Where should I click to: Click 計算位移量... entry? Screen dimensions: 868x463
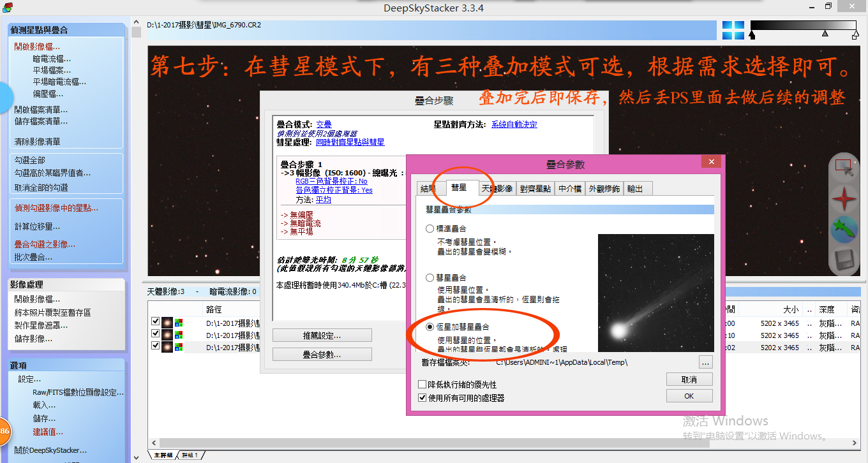[x=37, y=226]
